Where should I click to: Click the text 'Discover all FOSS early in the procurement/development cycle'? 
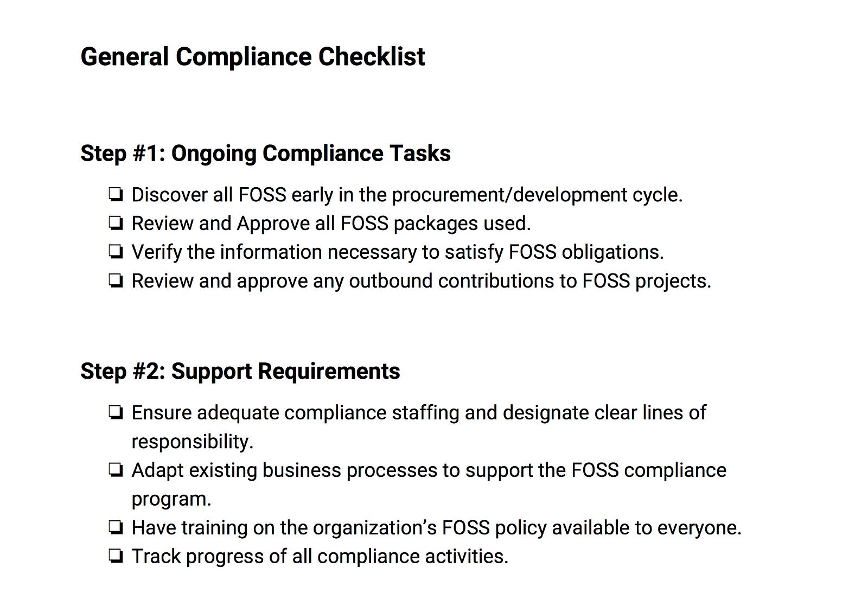[407, 195]
